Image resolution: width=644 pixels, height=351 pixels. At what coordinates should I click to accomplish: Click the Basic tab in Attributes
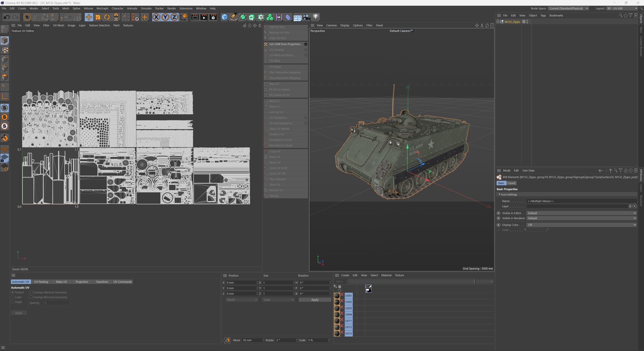pos(501,183)
